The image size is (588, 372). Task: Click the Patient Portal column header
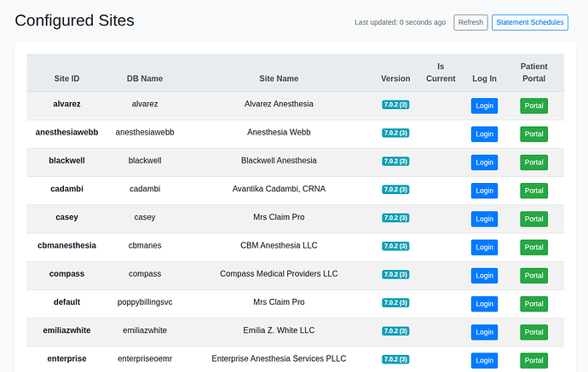[x=534, y=72]
